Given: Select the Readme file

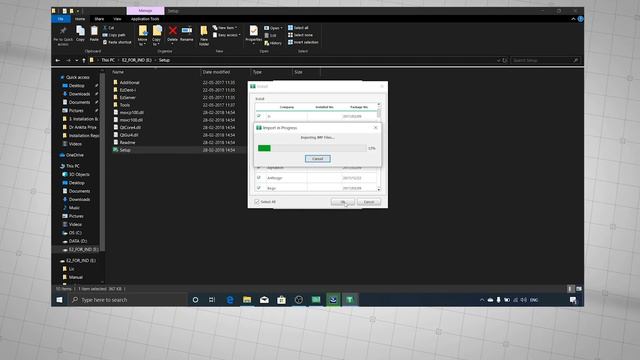Looking at the screenshot, I should point(127,142).
